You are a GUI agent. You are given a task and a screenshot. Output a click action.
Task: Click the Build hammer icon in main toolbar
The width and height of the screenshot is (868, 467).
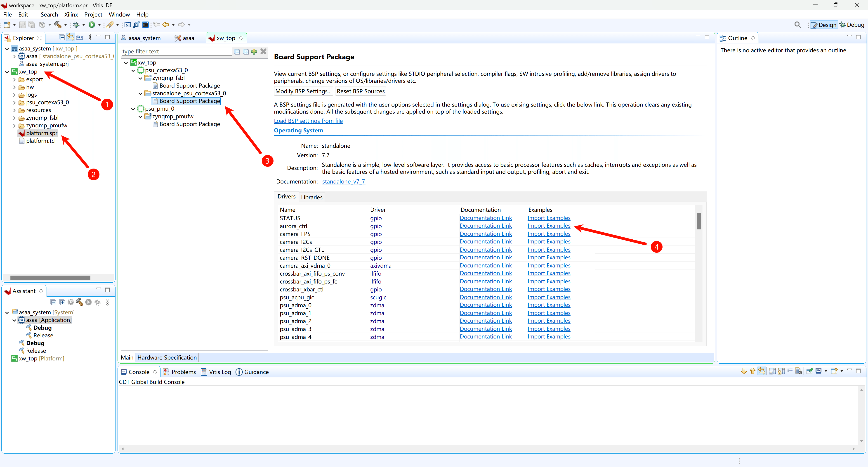coord(58,25)
